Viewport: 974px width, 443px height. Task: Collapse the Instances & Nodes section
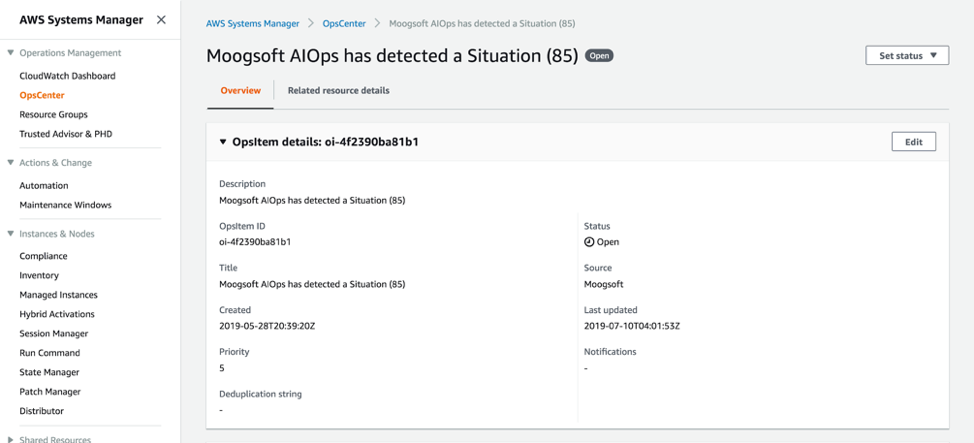click(11, 234)
